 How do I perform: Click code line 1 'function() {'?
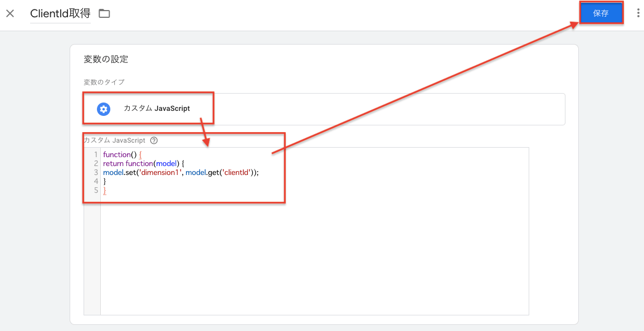123,155
